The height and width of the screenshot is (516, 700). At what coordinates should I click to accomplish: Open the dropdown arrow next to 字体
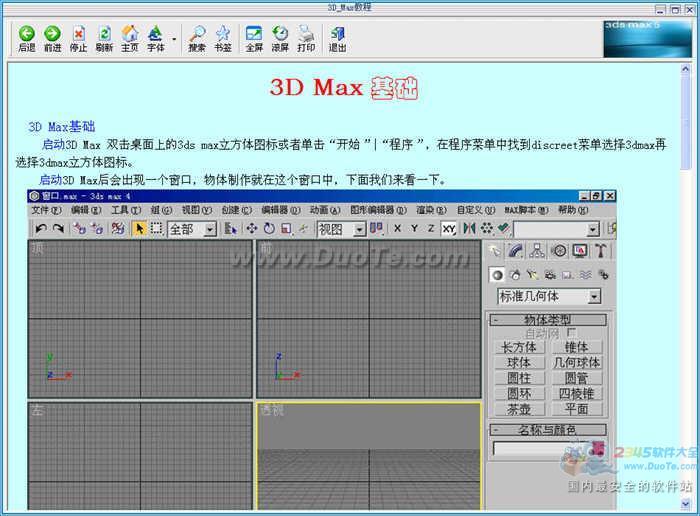pos(174,39)
